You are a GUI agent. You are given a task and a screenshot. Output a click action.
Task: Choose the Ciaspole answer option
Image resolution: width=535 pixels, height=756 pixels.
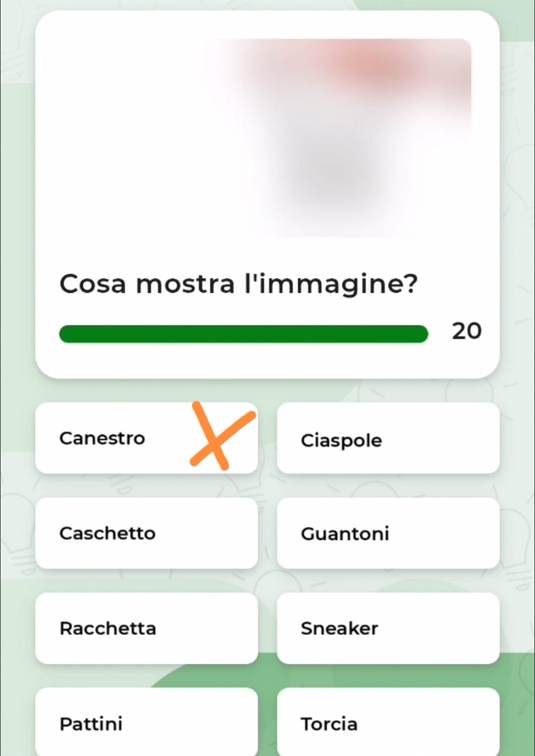(388, 438)
